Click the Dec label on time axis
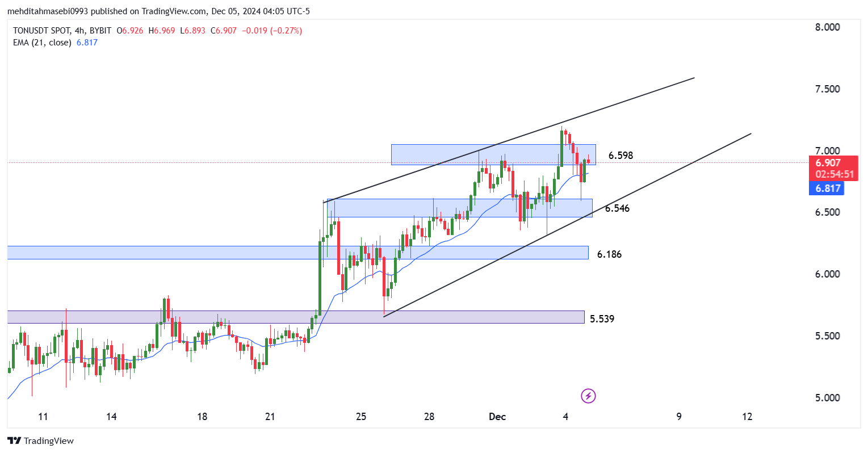 pos(497,417)
